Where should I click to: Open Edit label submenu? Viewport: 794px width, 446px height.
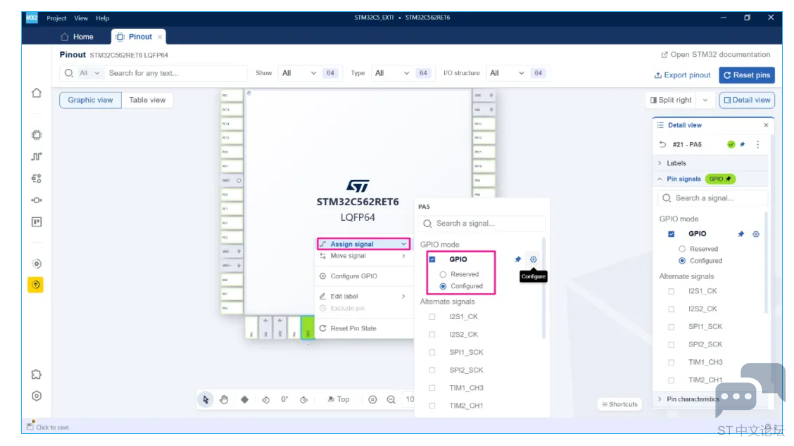pyautogui.click(x=363, y=296)
